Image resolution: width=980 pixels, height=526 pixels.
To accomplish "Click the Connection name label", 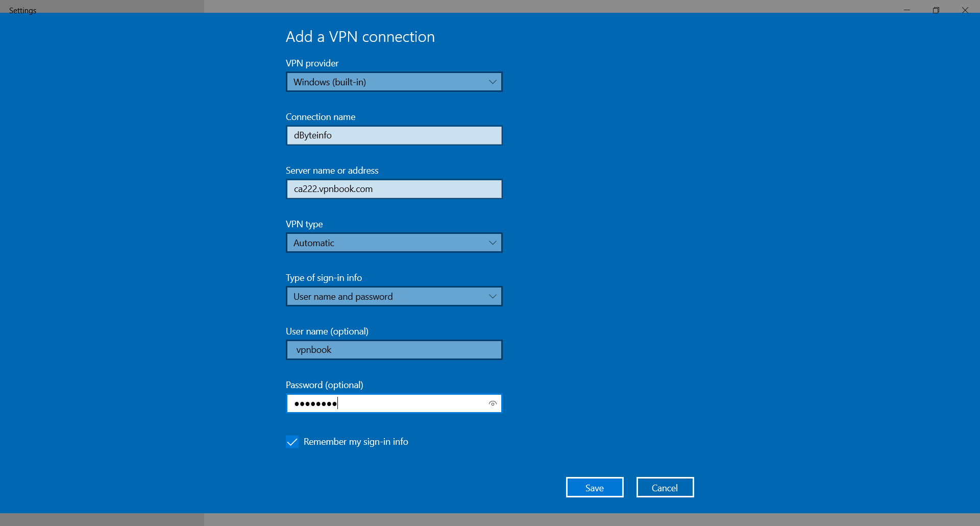I will 321,117.
